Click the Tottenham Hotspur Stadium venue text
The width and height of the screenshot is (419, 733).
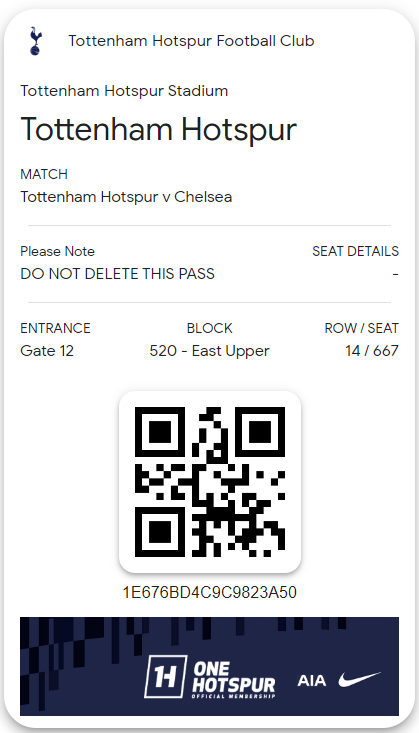[x=124, y=91]
